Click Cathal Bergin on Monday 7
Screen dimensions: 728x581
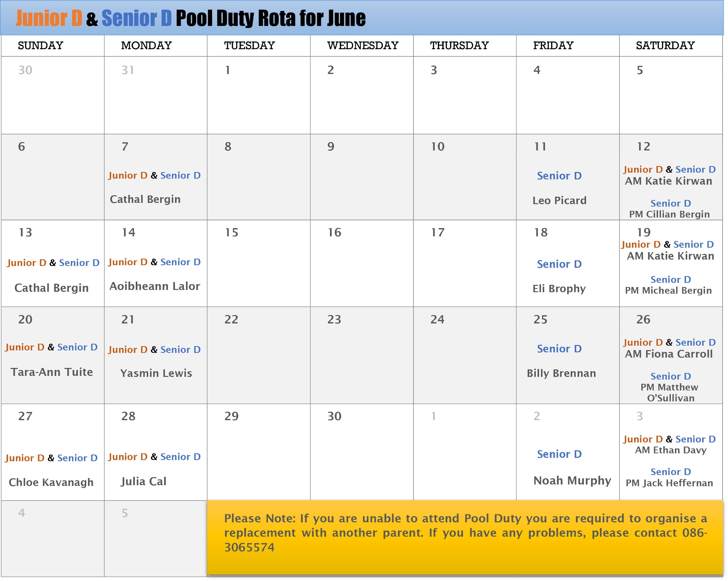click(145, 199)
